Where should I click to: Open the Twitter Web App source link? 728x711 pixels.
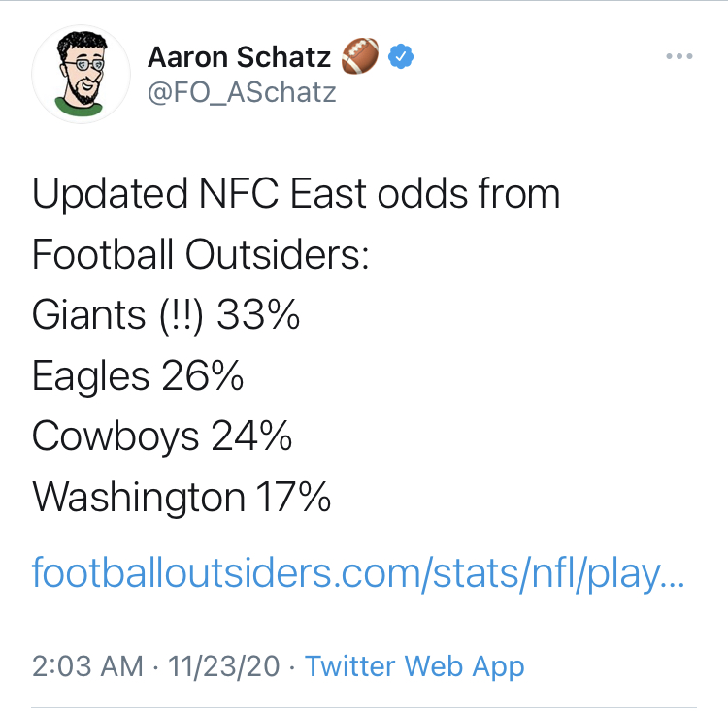click(414, 667)
